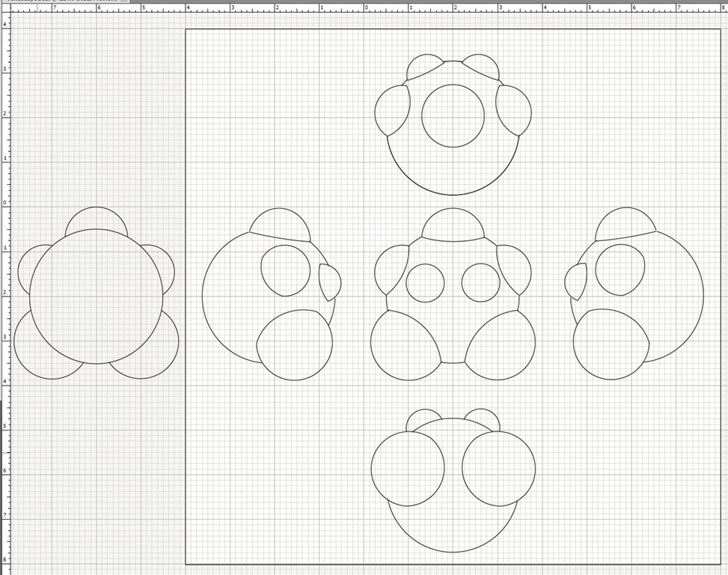This screenshot has height=575, width=728.
Task: Click left large circle in bottom view
Action: (408, 469)
